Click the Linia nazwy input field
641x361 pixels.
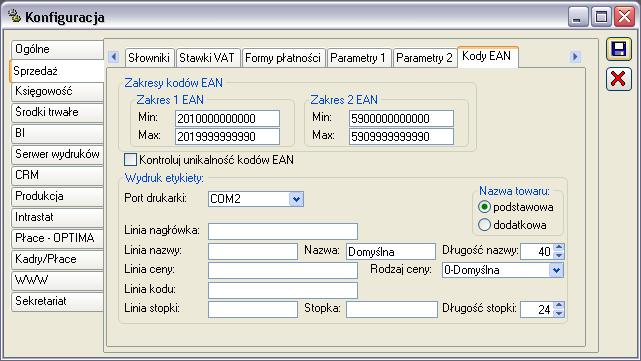253,251
